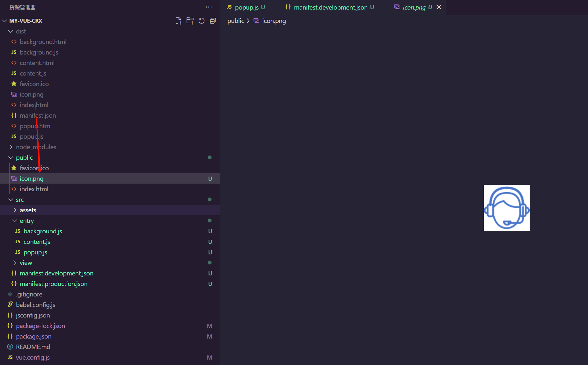Collapse the MY-VUE-CRX project root

4,21
